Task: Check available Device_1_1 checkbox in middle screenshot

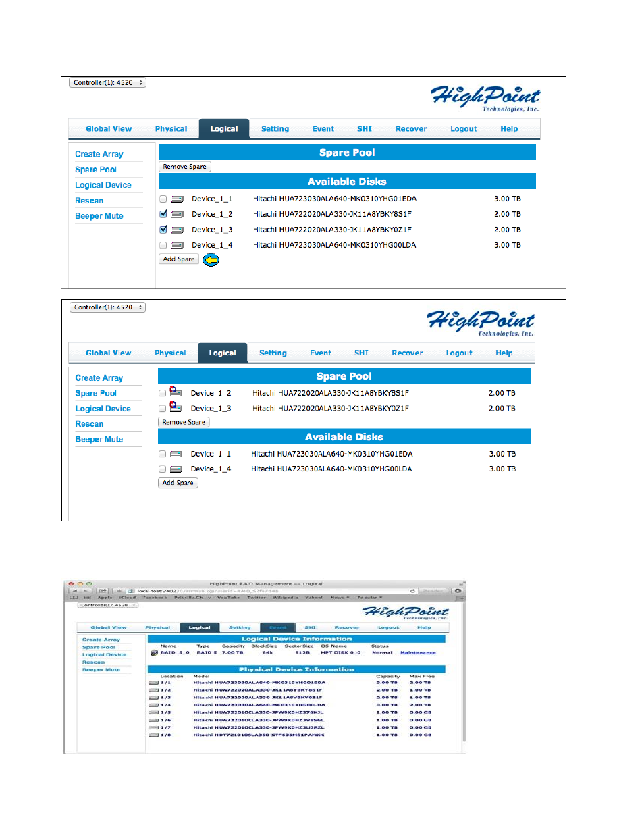Action: (x=163, y=454)
